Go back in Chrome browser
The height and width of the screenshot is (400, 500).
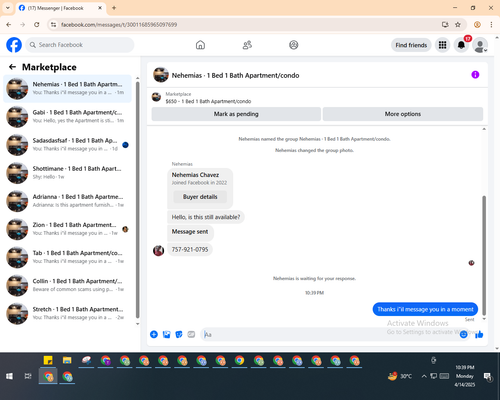[9, 24]
